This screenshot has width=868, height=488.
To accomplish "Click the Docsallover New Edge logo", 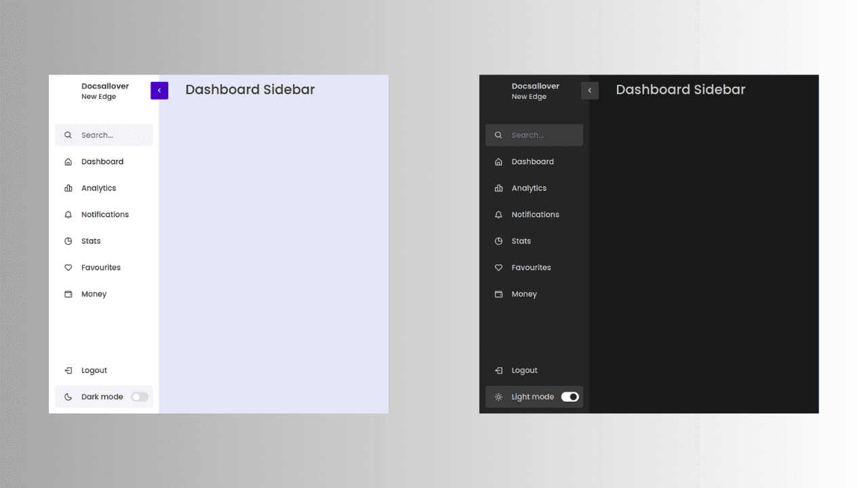I will pyautogui.click(x=105, y=91).
